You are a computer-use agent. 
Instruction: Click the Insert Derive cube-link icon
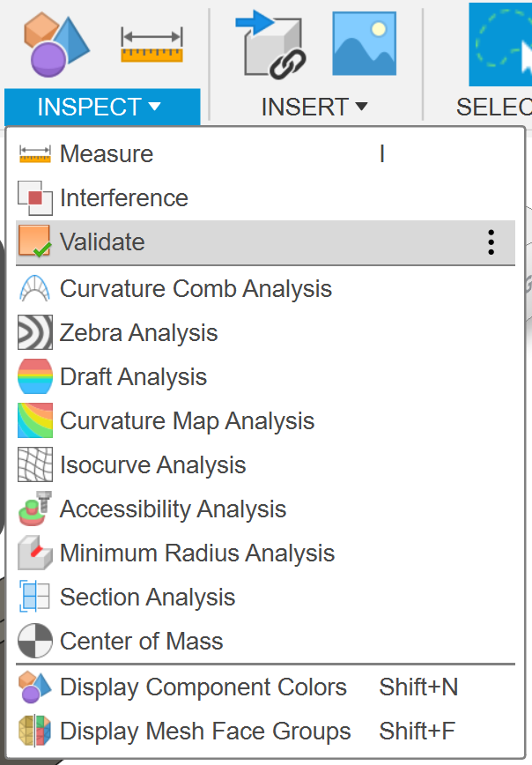click(x=270, y=45)
